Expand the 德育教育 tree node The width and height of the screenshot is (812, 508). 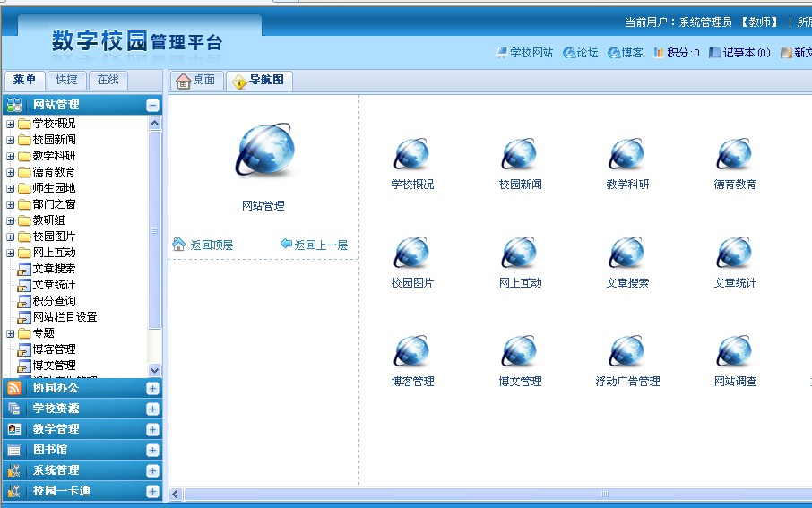pyautogui.click(x=11, y=172)
